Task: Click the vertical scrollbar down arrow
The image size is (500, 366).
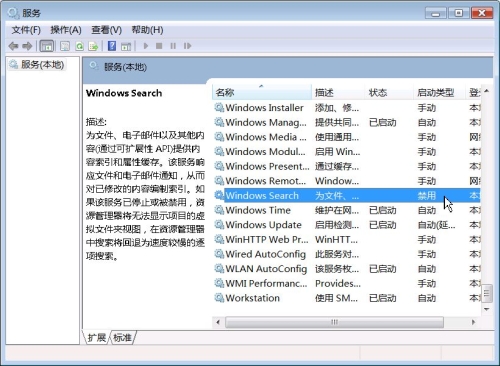Action: pos(487,309)
